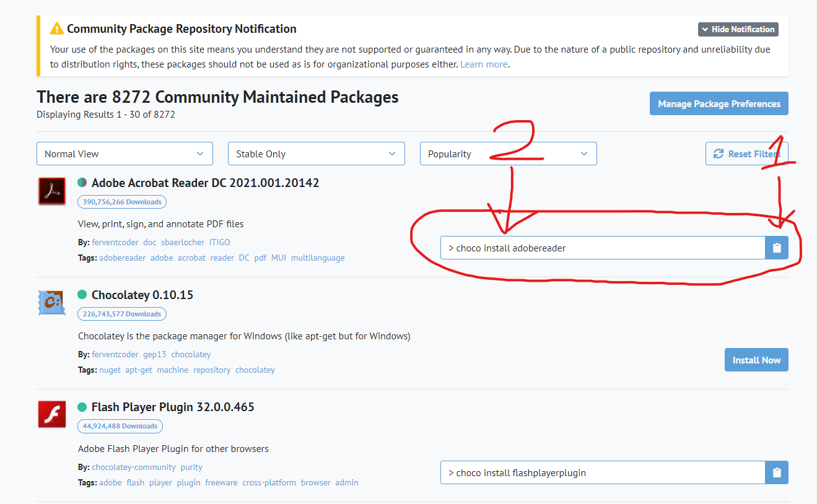This screenshot has width=817, height=504.
Task: Click the adobereader tag
Action: [123, 258]
